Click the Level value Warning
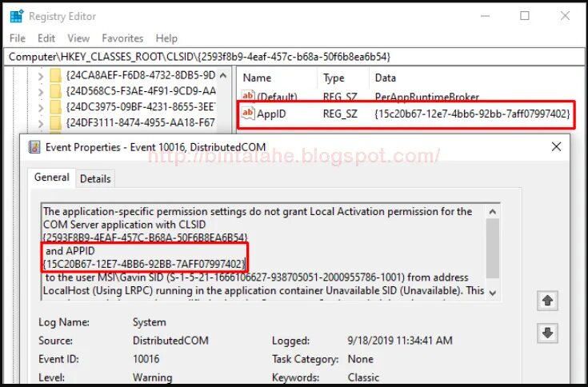 tap(152, 377)
